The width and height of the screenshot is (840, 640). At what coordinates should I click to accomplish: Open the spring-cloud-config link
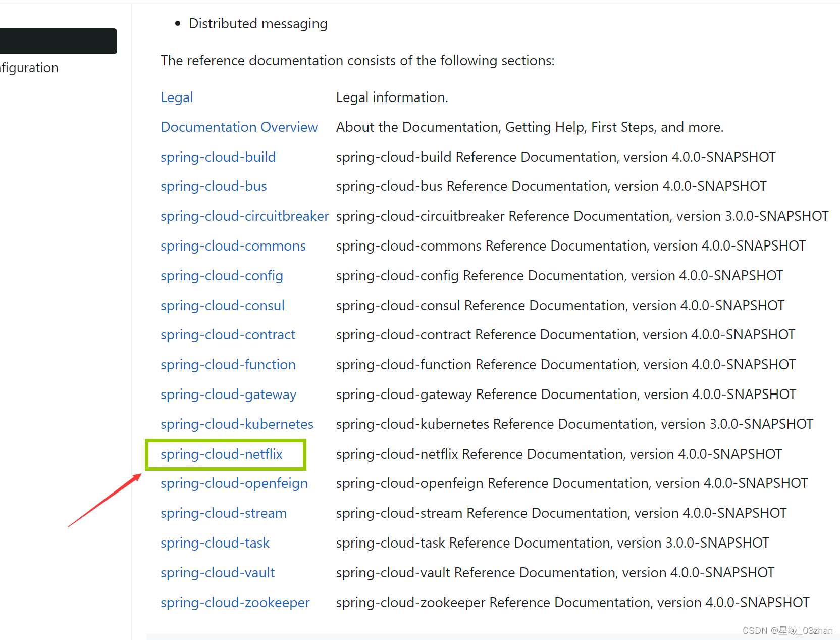pos(222,276)
